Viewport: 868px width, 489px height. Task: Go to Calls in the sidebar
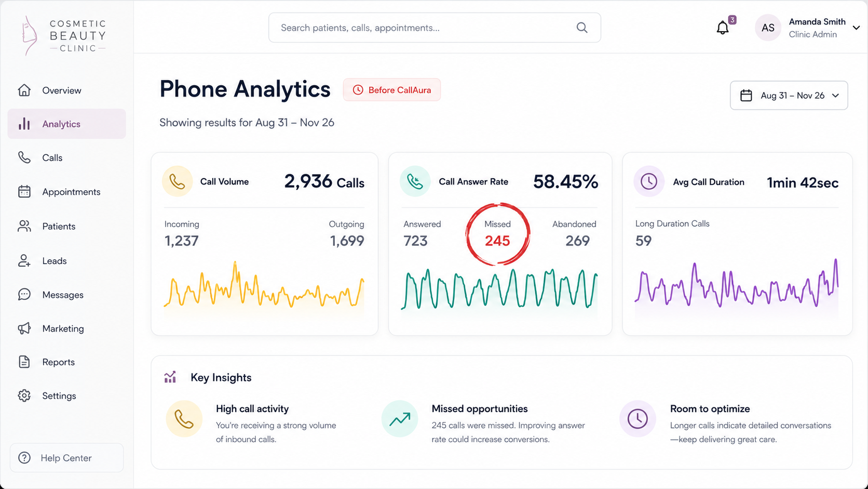click(x=67, y=157)
